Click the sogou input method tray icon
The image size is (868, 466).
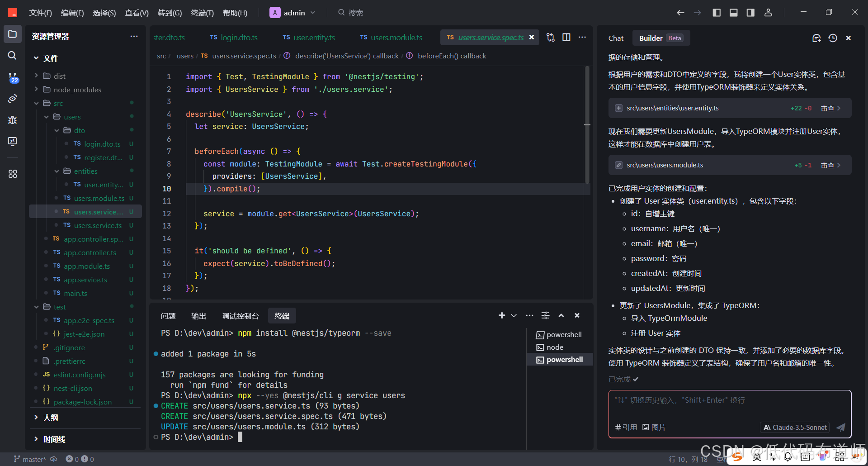pyautogui.click(x=737, y=456)
